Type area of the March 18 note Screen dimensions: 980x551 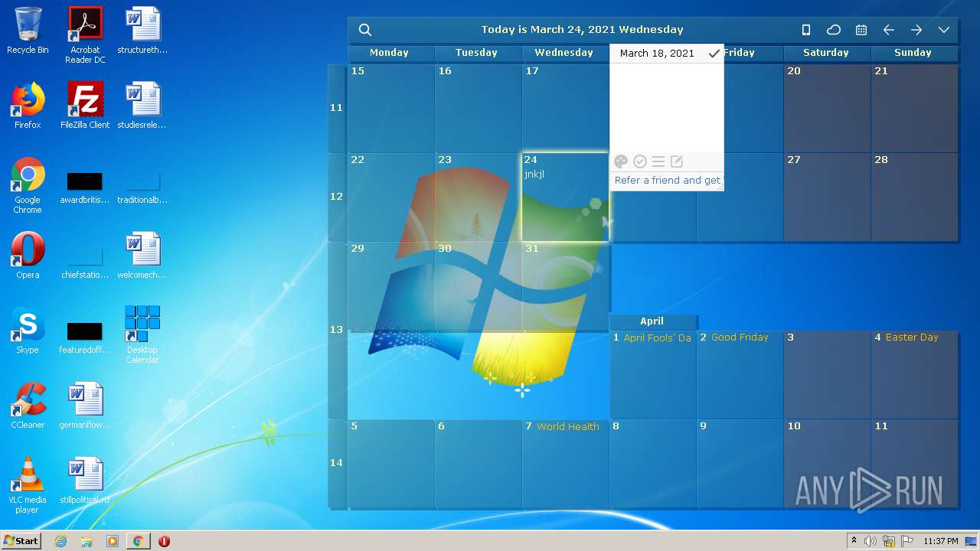tap(667, 107)
